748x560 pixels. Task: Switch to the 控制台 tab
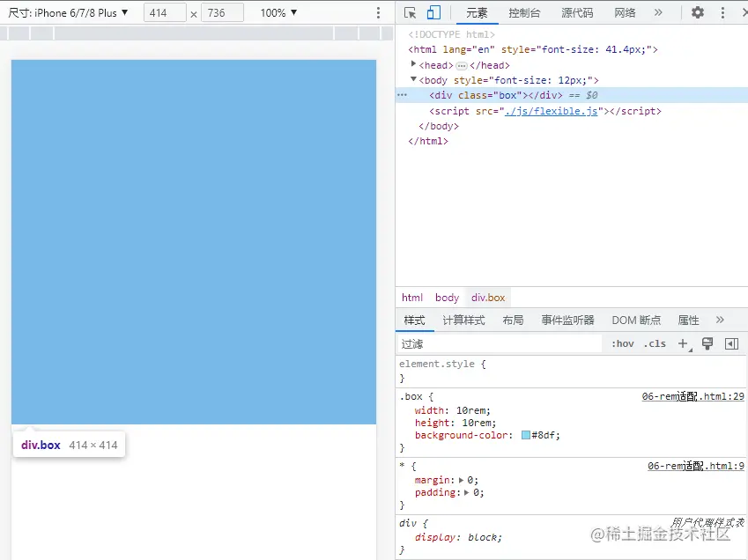(524, 12)
